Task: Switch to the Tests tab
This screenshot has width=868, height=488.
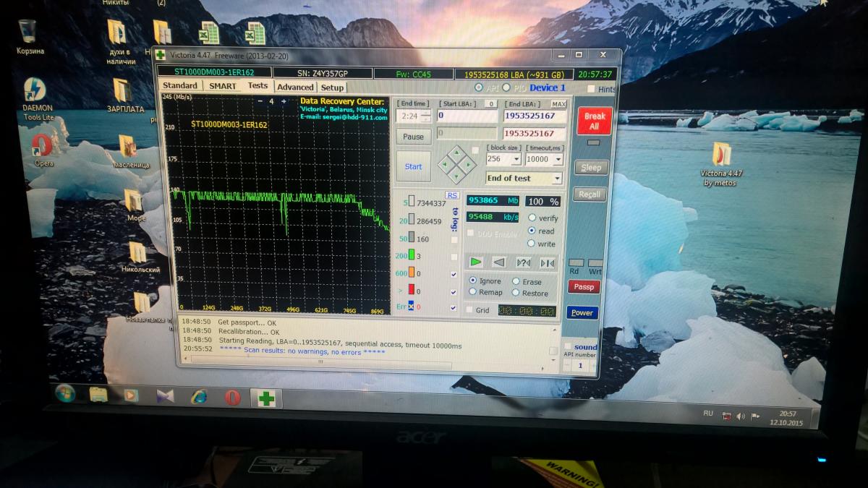Action: pos(258,85)
